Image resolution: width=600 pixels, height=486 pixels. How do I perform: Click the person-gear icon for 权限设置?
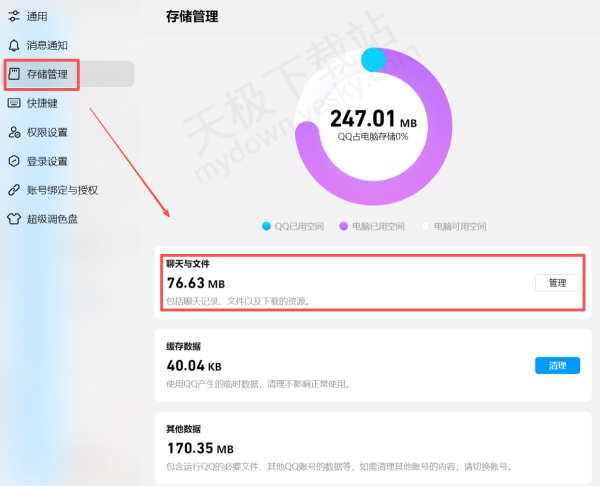coord(14,132)
